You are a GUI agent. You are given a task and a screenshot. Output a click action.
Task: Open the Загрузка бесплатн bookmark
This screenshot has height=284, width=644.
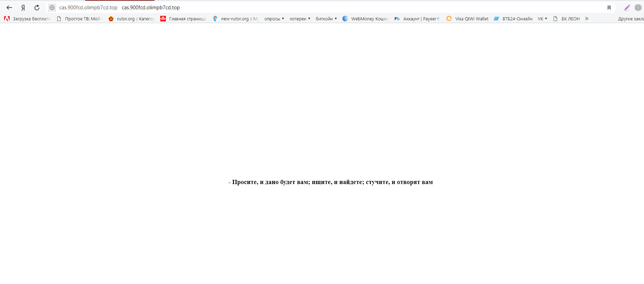(x=27, y=19)
